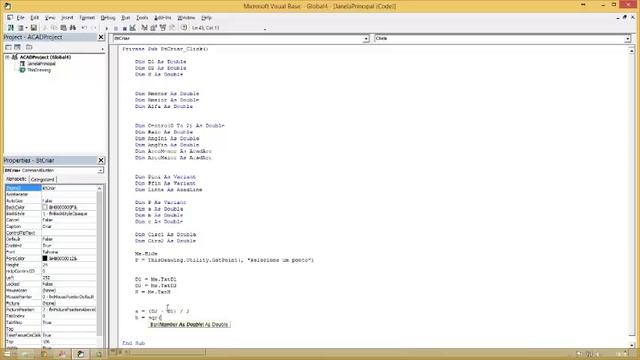Open the Click procedure dropdown above code
640x360 pixels.
point(627,38)
